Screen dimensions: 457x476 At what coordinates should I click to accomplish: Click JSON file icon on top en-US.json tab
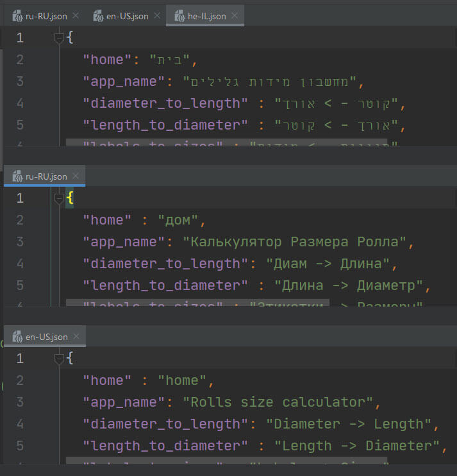click(x=98, y=16)
